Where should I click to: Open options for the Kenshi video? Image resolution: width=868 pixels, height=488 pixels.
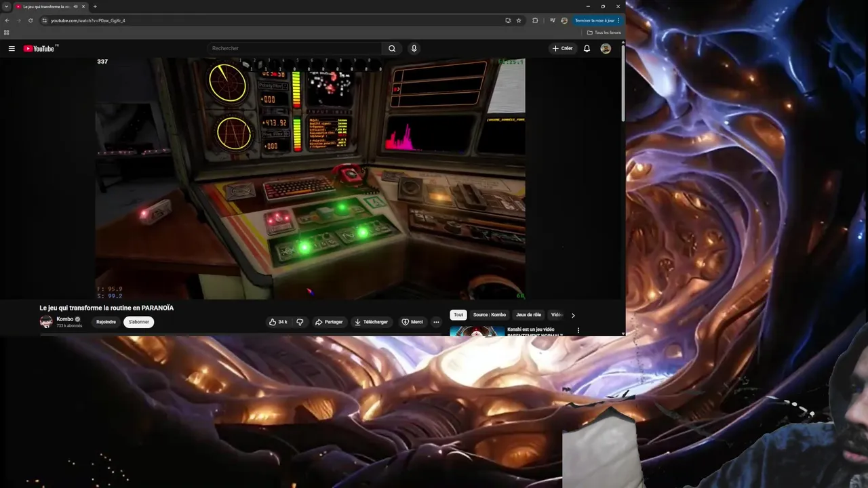(x=578, y=331)
